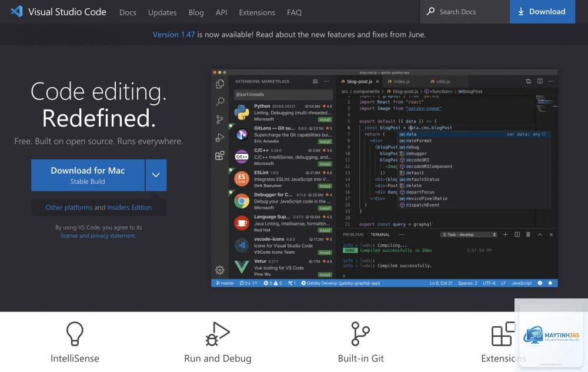The image size is (588, 372).
Task: Go to the Blog page
Action: tap(196, 12)
